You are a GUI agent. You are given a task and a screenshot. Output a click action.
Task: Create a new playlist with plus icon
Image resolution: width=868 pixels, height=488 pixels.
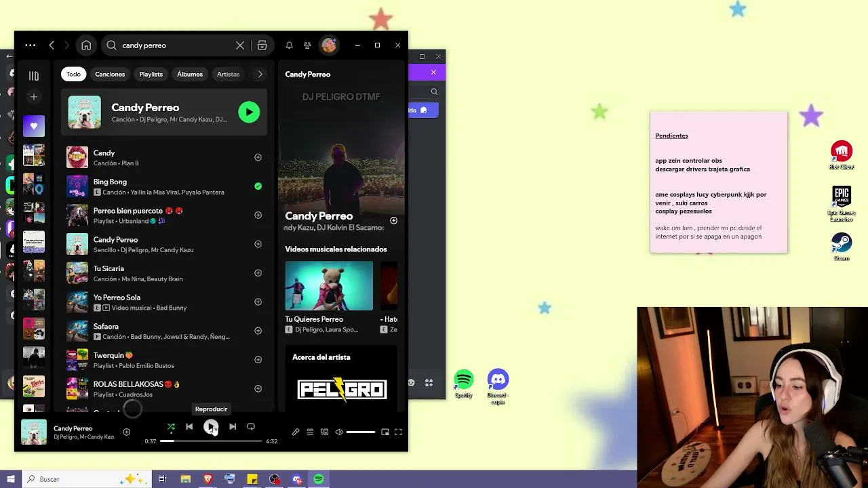pyautogui.click(x=34, y=97)
